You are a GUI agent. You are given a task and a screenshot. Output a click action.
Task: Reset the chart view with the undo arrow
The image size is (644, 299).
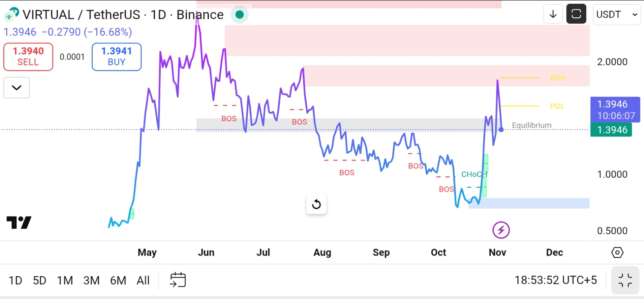[316, 205]
